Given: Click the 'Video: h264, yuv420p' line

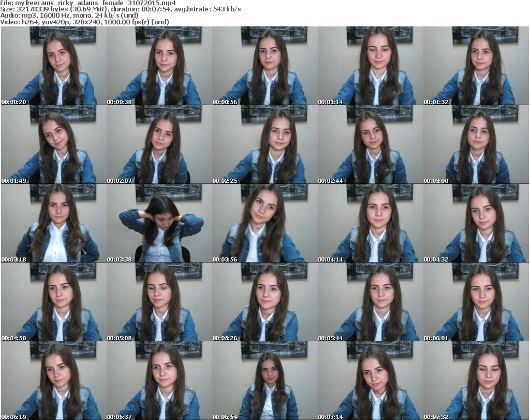Looking at the screenshot, I should click(x=84, y=22).
